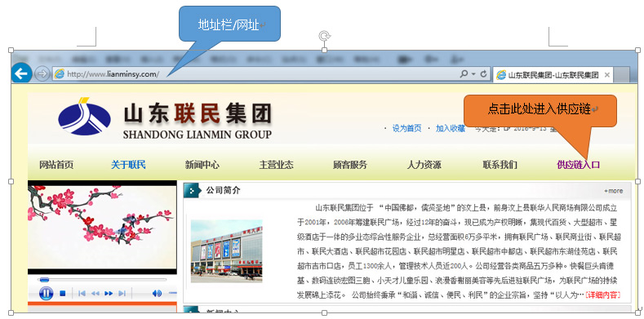Open 详细内容 link in company intro

tap(603, 295)
